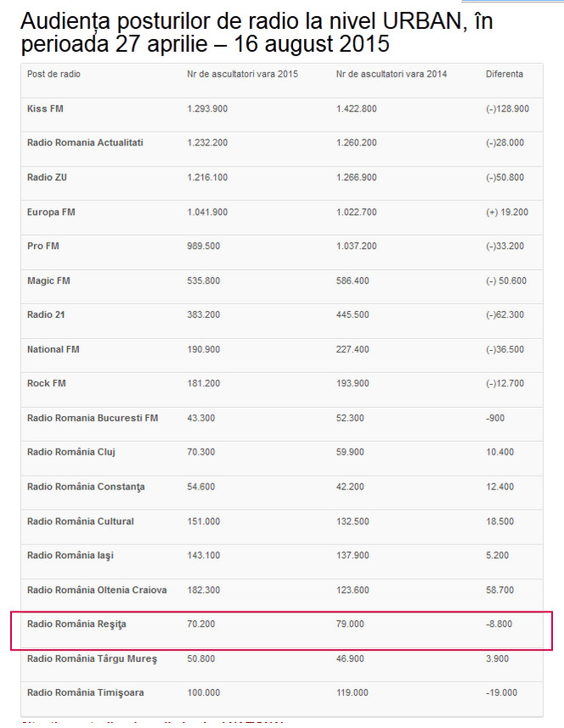This screenshot has height=728, width=564.
Task: Select National FM in the list
Action: click(54, 349)
